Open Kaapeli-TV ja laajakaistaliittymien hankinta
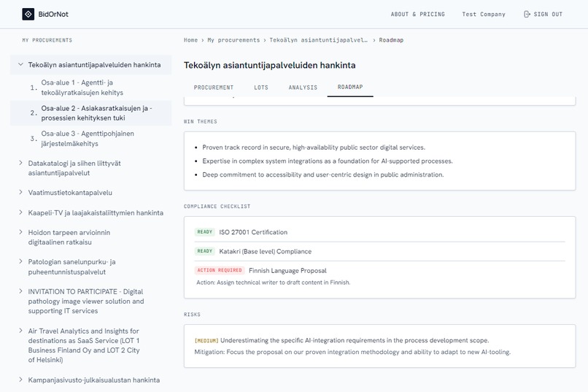Image resolution: width=588 pixels, height=392 pixels. pyautogui.click(x=96, y=212)
